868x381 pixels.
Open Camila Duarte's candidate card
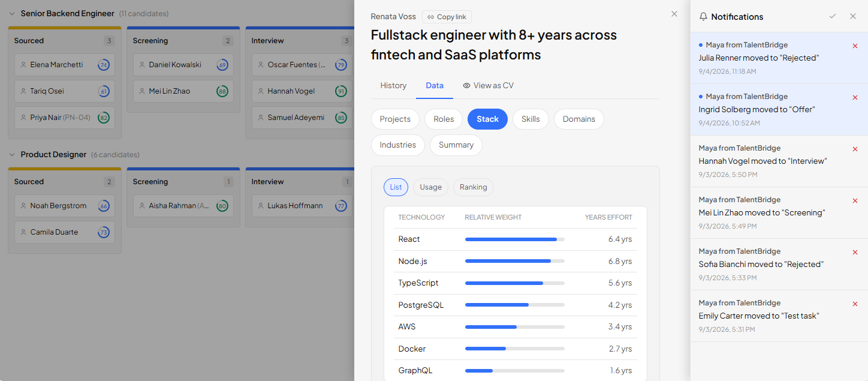click(65, 232)
